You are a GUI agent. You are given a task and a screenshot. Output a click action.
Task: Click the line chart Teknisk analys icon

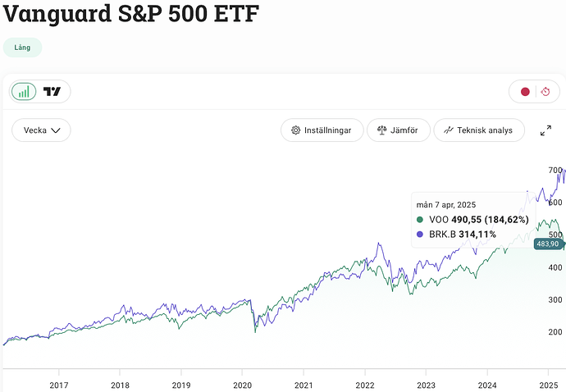point(449,130)
